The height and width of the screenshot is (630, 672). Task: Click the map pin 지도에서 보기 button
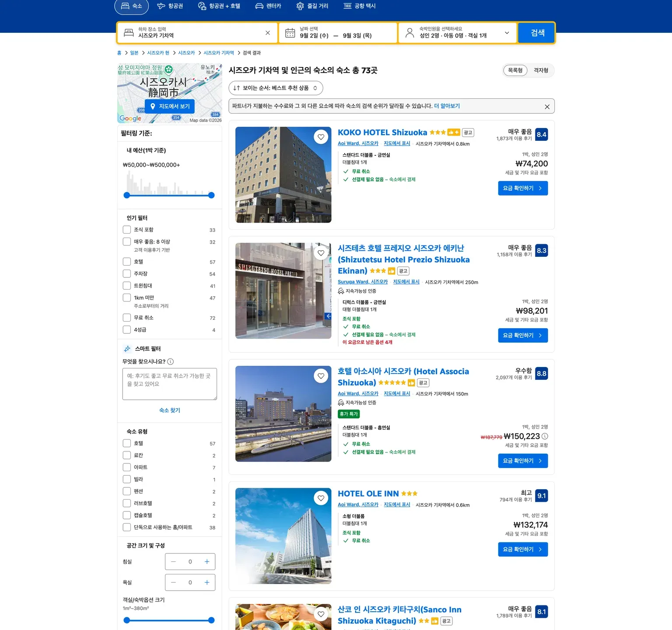[170, 106]
